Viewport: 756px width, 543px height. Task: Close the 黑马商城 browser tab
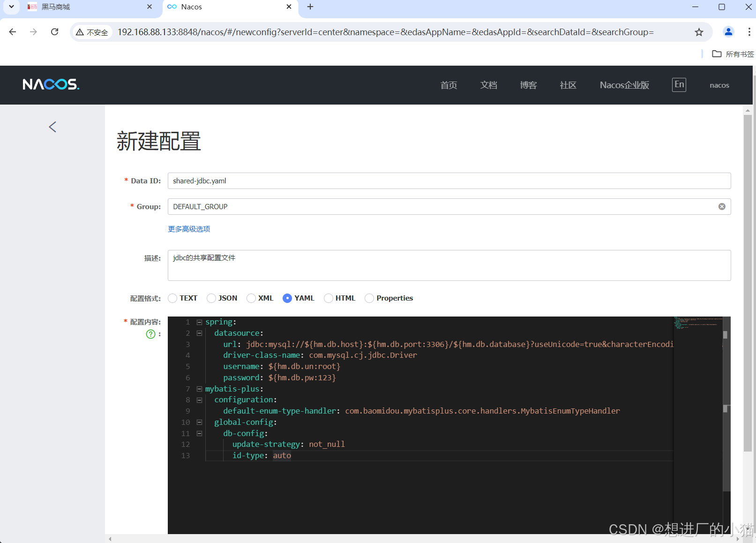click(x=150, y=7)
